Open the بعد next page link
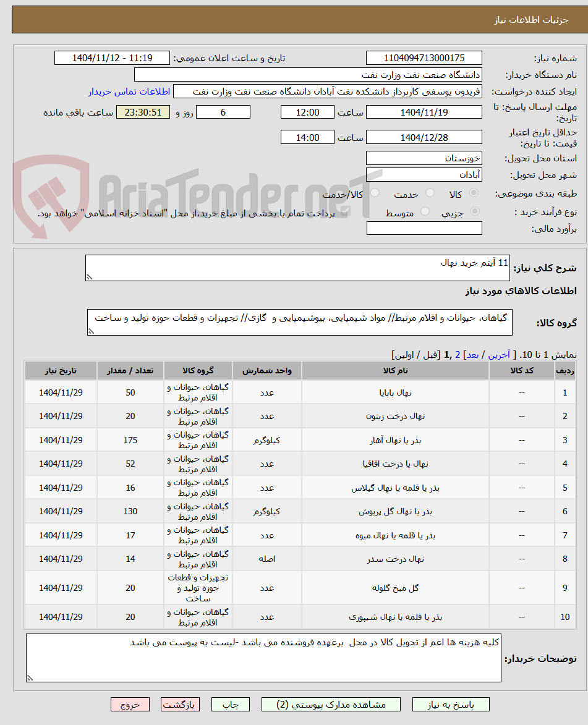The height and width of the screenshot is (725, 588). click(x=472, y=355)
